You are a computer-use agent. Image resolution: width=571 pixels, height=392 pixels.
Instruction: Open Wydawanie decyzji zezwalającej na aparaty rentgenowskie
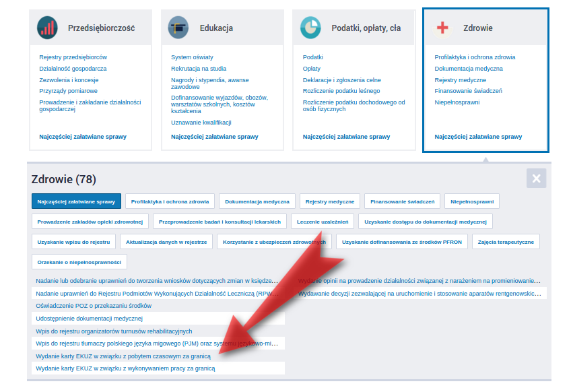pyautogui.click(x=419, y=294)
